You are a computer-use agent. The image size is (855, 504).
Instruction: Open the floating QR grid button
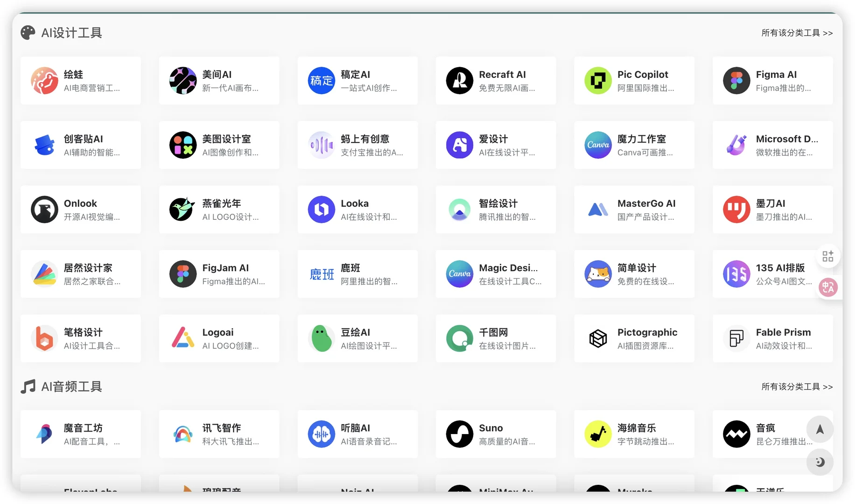[x=828, y=256]
